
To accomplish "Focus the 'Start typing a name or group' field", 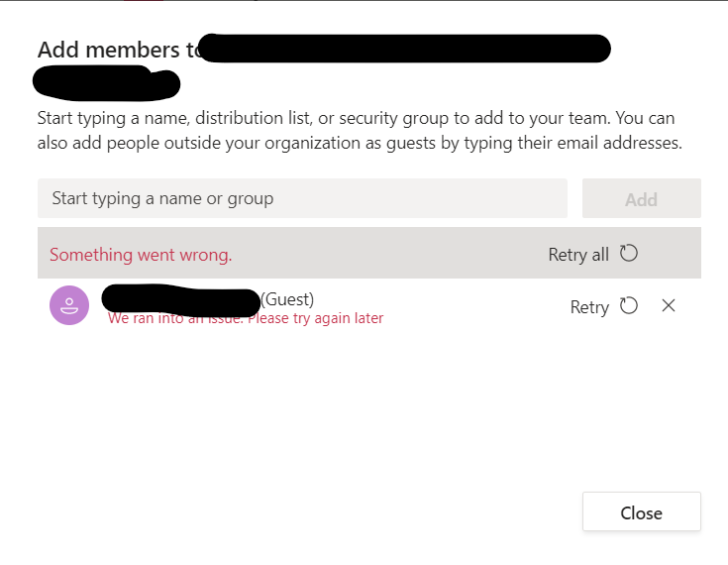I will pyautogui.click(x=302, y=198).
